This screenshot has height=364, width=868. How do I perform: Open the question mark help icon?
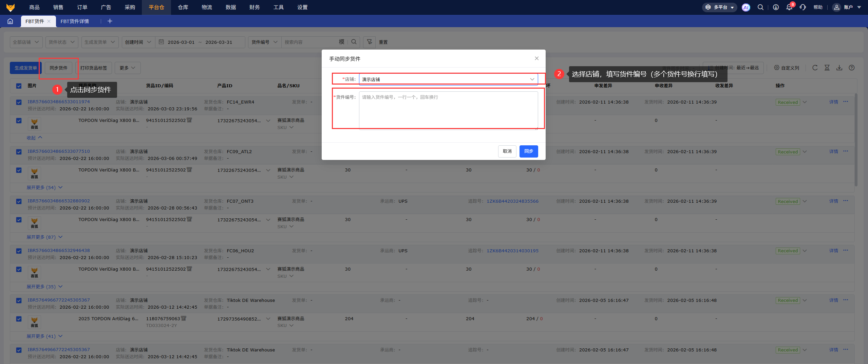pyautogui.click(x=851, y=68)
